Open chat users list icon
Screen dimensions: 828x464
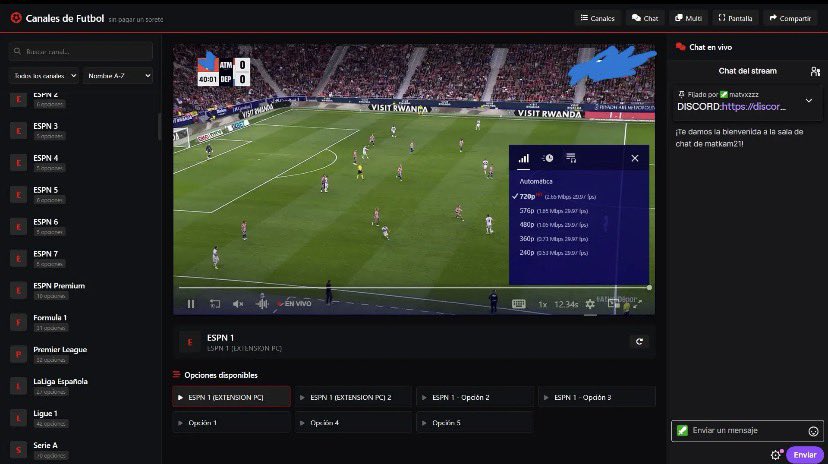[x=815, y=71]
